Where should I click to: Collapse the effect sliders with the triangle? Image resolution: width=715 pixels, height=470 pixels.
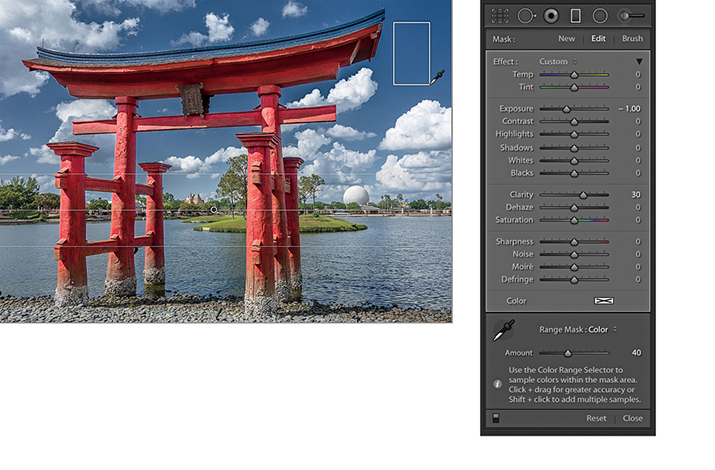pos(639,61)
